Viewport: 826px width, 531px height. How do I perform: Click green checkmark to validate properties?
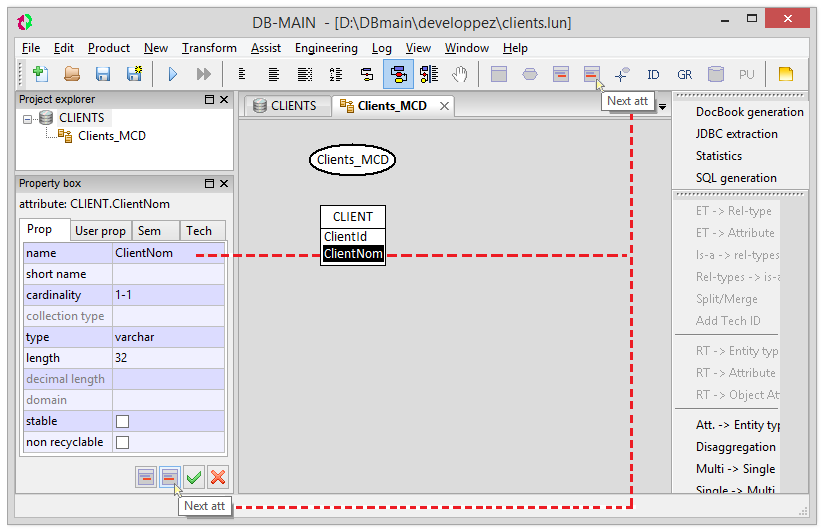(195, 478)
